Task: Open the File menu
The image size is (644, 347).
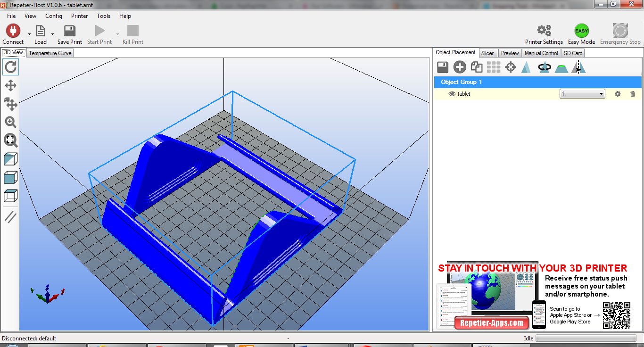Action: coord(11,16)
